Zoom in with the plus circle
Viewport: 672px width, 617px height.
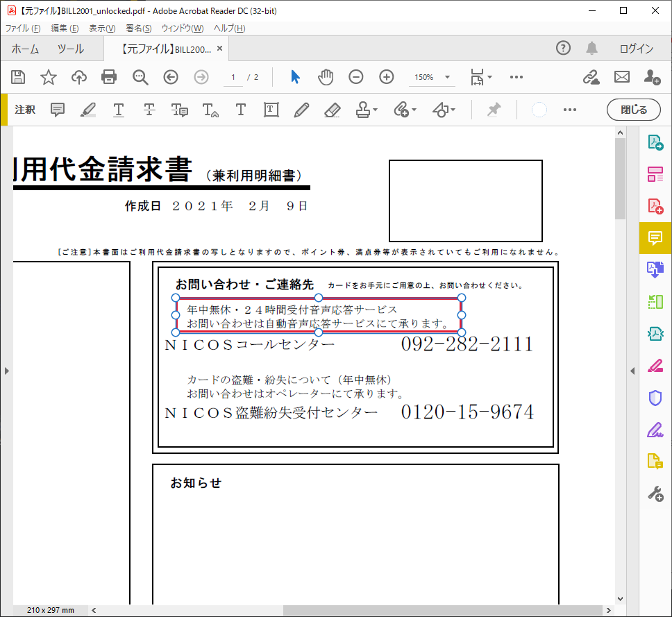tap(387, 77)
